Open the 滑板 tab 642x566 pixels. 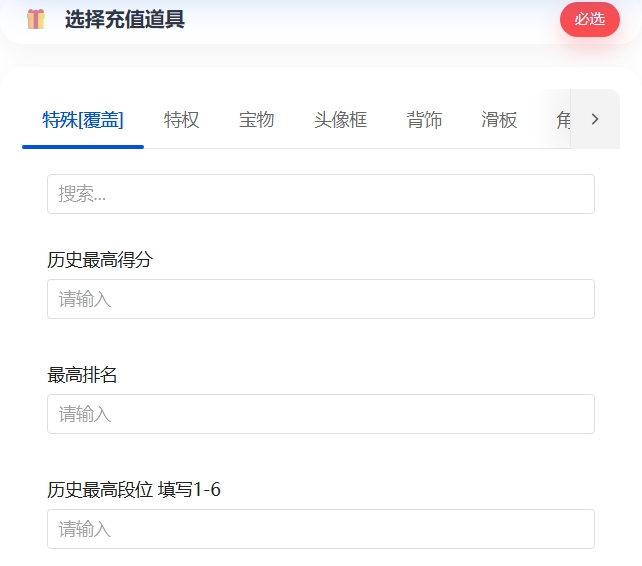tap(499, 121)
